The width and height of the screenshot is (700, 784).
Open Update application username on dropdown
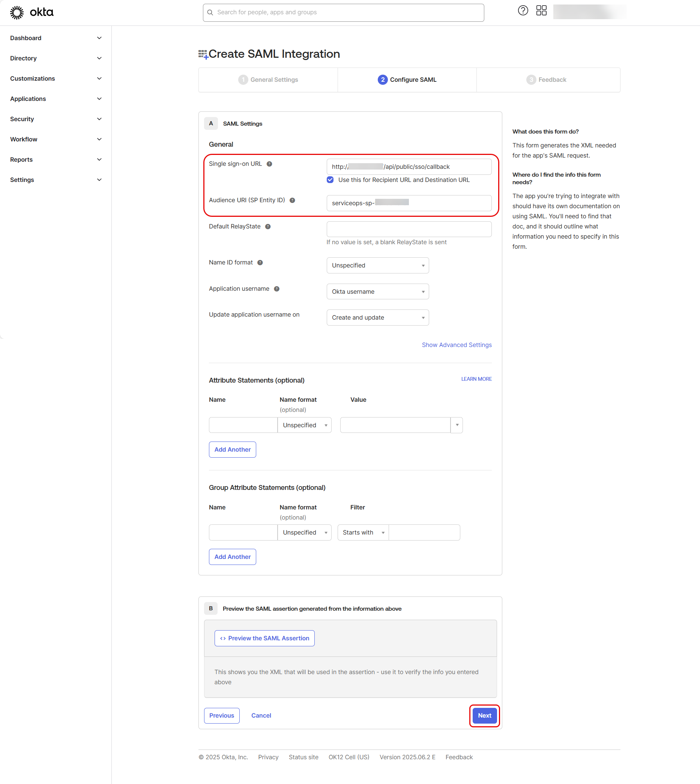tap(377, 318)
